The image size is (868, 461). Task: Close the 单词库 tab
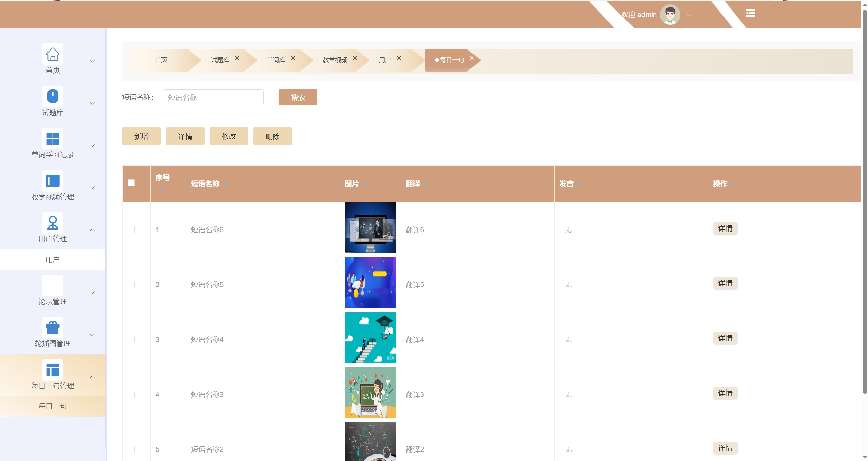(293, 58)
